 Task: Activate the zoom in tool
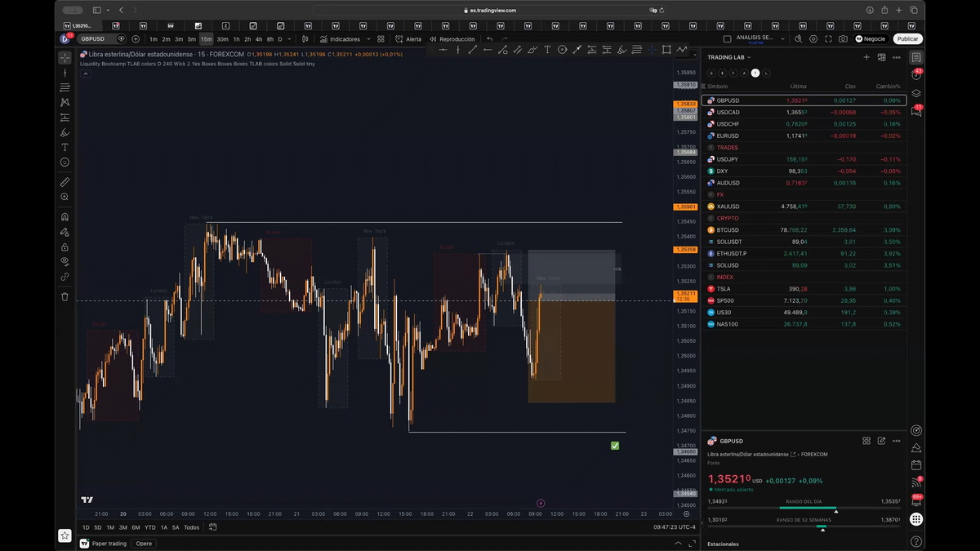pyautogui.click(x=65, y=197)
